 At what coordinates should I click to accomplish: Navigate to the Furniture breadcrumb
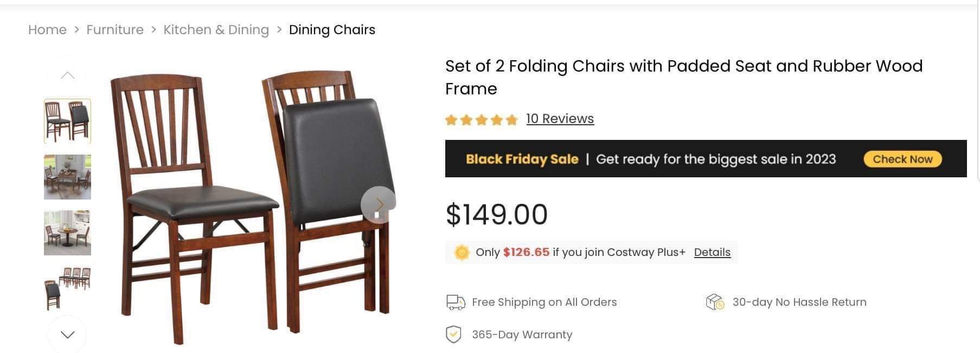coord(114,30)
